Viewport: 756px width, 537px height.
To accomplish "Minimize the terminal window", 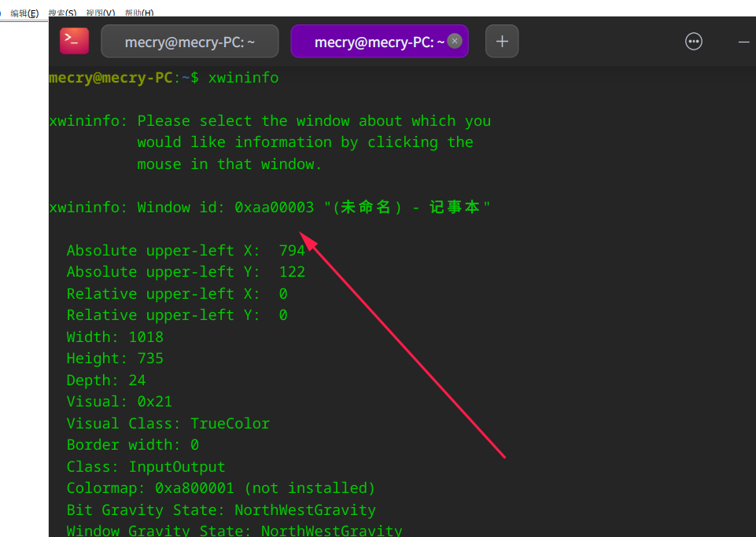I will pos(743,42).
